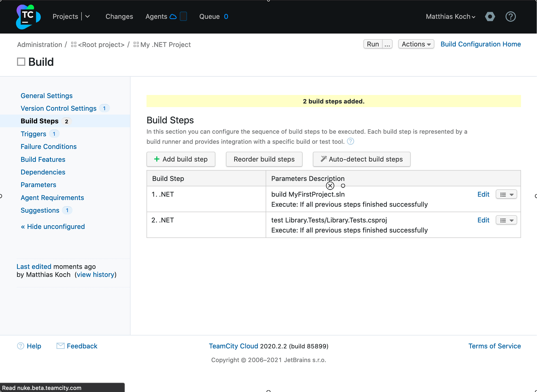Expand the Projects dropdown arrow
Screen dimensions: 537x392
[88, 17]
